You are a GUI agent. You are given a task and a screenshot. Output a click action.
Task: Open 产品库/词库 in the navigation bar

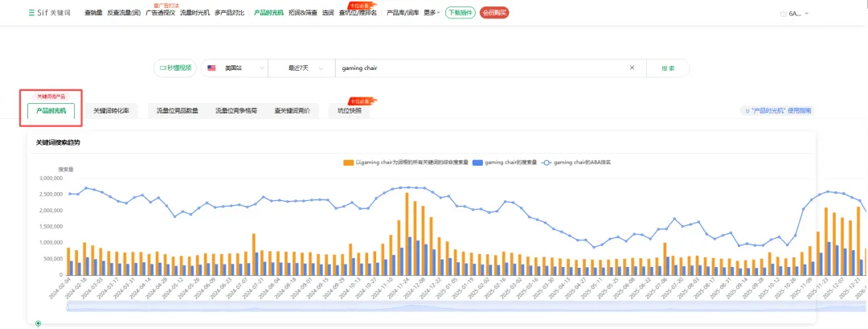(403, 13)
